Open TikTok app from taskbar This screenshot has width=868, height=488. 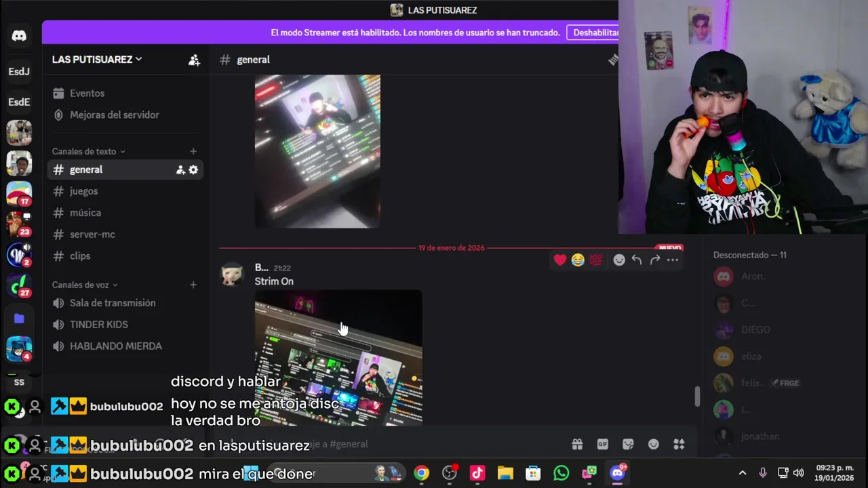coord(477,473)
